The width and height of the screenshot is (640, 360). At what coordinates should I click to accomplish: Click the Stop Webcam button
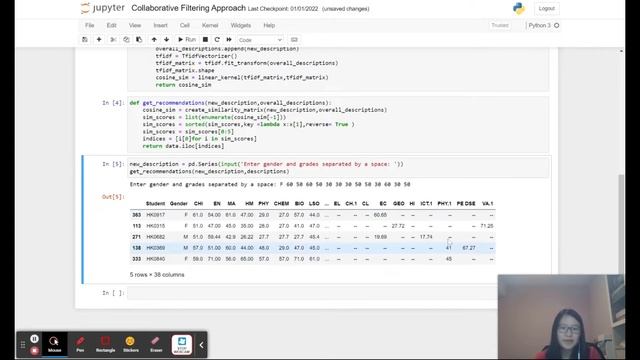pyautogui.click(x=182, y=344)
